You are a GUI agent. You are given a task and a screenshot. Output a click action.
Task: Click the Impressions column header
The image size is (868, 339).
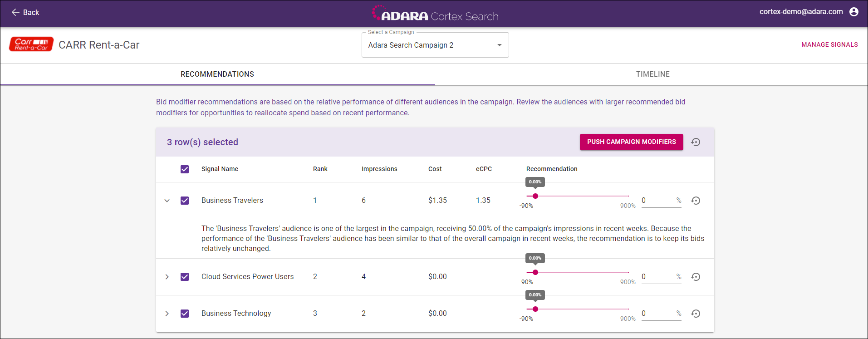(379, 169)
